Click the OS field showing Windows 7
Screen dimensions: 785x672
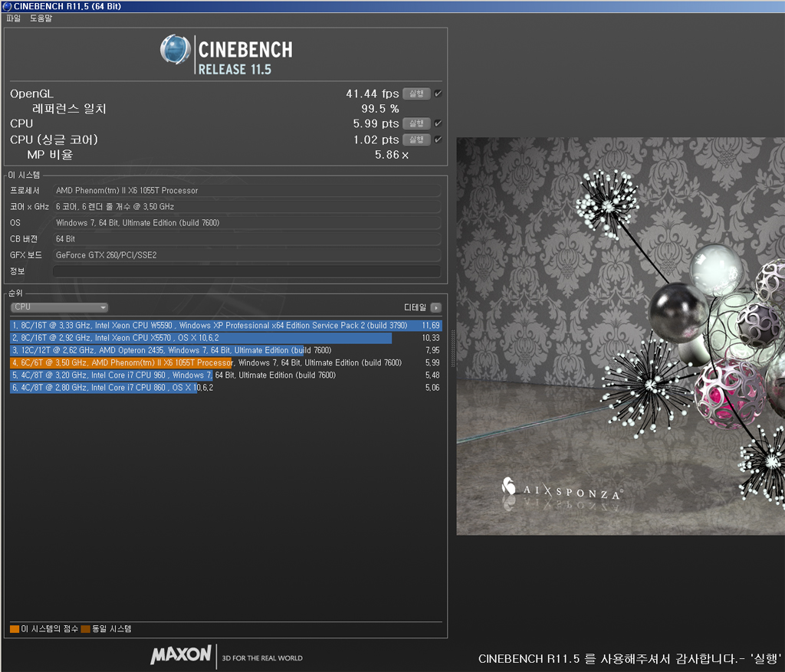[247, 223]
